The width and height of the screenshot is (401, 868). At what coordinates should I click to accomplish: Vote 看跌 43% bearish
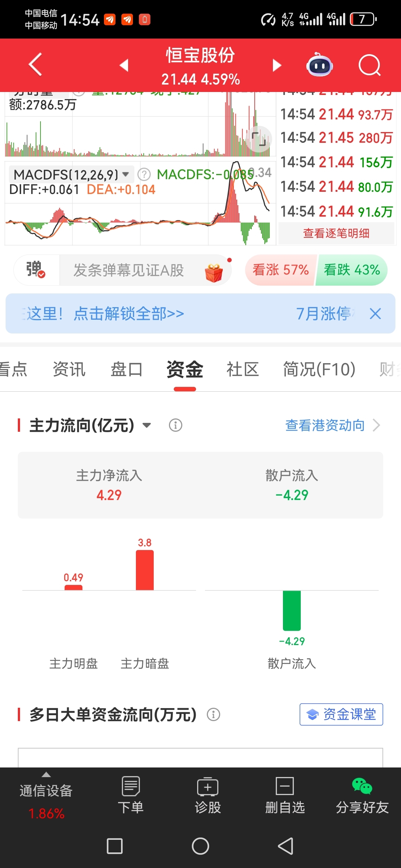pyautogui.click(x=352, y=270)
